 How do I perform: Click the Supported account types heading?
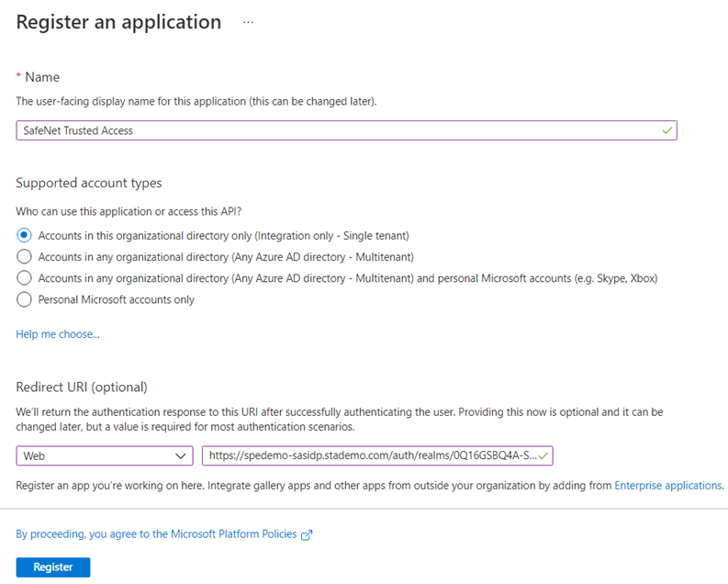click(89, 183)
